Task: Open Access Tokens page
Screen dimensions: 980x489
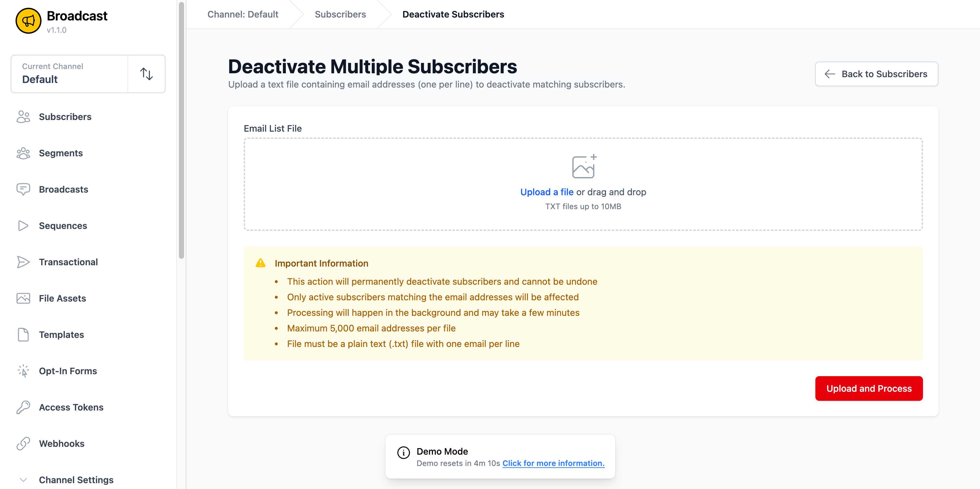Action: point(71,408)
